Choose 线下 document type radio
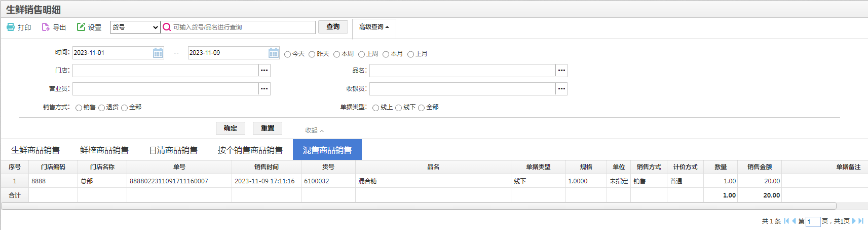The height and width of the screenshot is (230, 868). [398, 108]
